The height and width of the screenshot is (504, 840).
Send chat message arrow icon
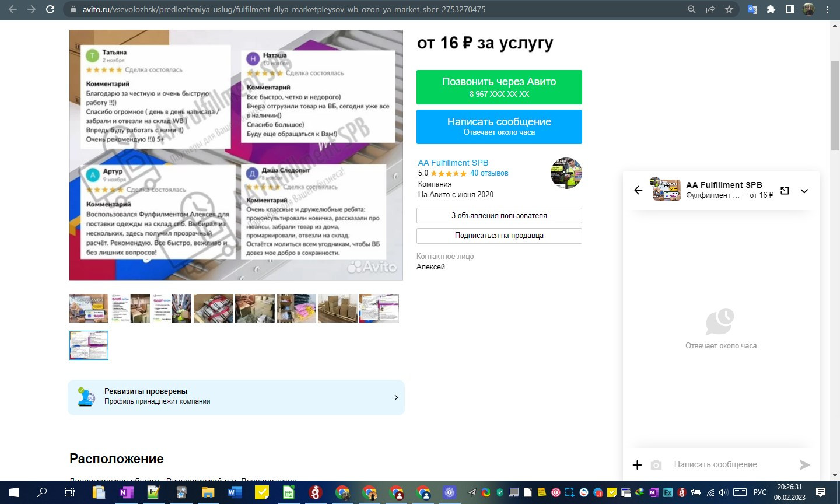805,465
